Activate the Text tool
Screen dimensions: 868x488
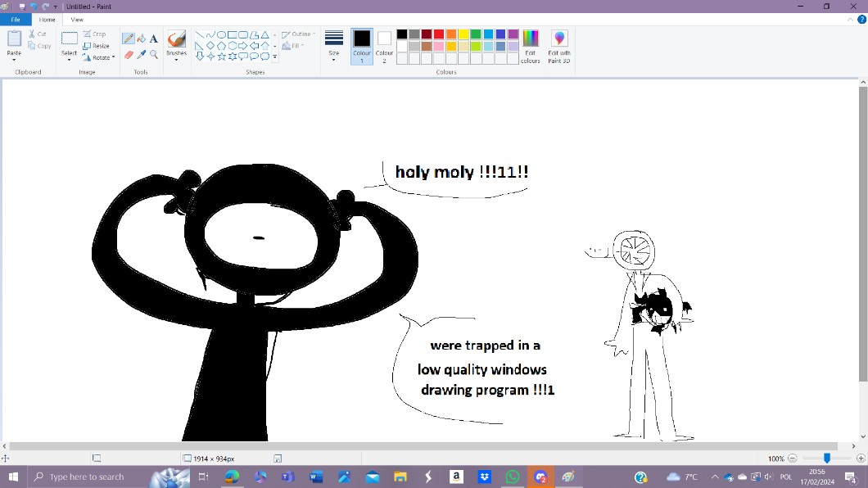(153, 38)
